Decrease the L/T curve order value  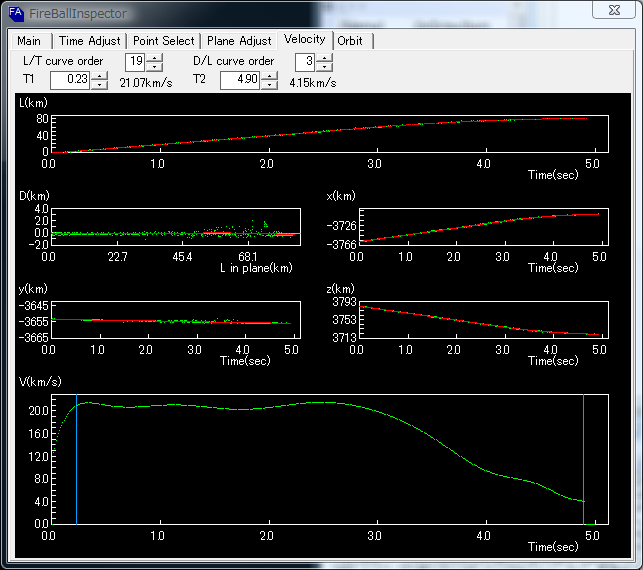click(155, 66)
